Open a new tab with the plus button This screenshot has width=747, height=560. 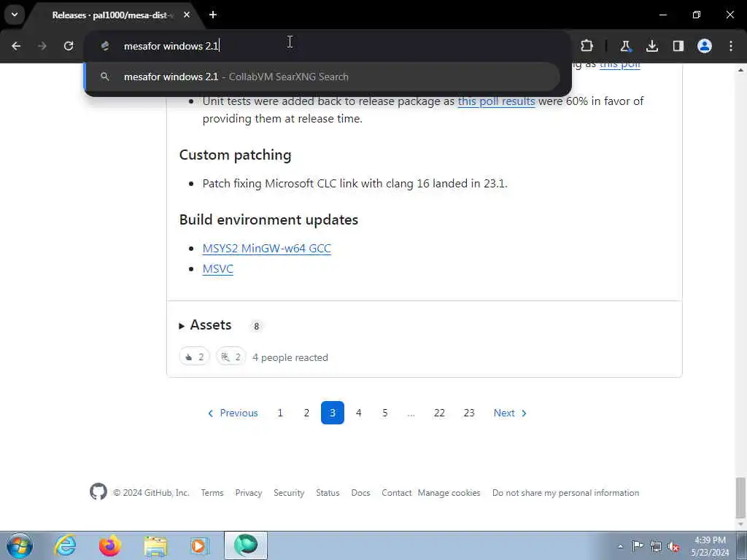[213, 15]
